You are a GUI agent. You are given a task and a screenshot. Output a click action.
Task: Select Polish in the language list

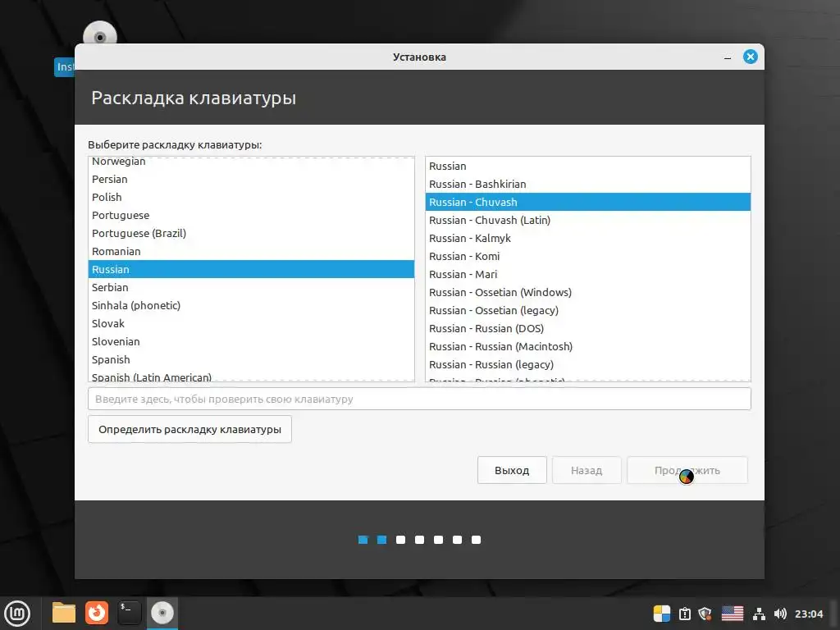point(251,197)
